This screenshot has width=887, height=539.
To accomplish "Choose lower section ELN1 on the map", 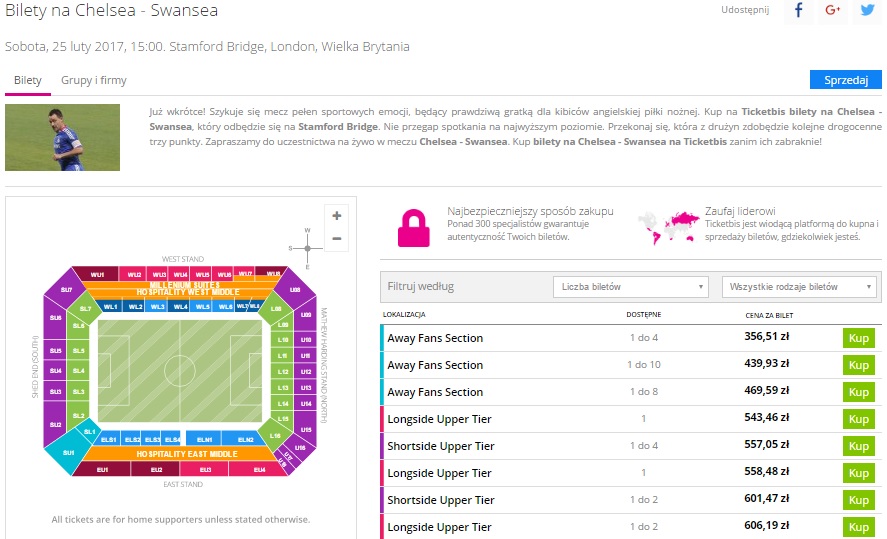I will [x=205, y=439].
